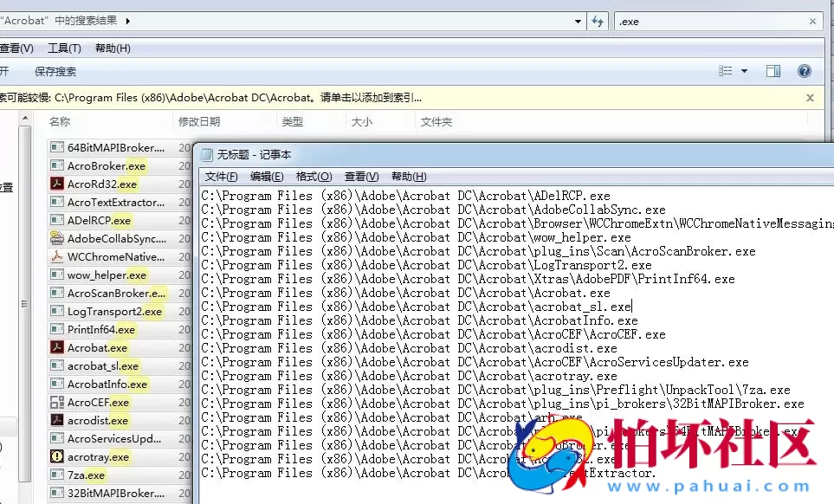Toggle the preview pane button
834x504 pixels.
(x=773, y=71)
